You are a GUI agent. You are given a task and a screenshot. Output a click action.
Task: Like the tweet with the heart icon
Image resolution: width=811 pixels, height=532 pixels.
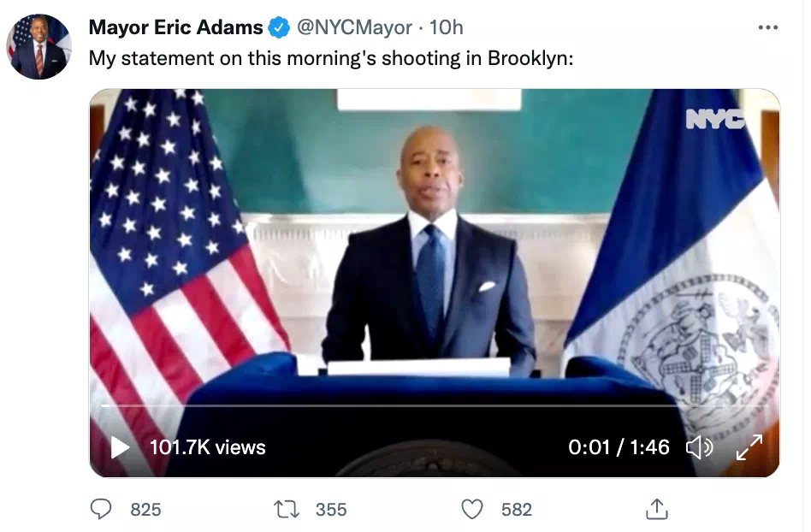471,509
